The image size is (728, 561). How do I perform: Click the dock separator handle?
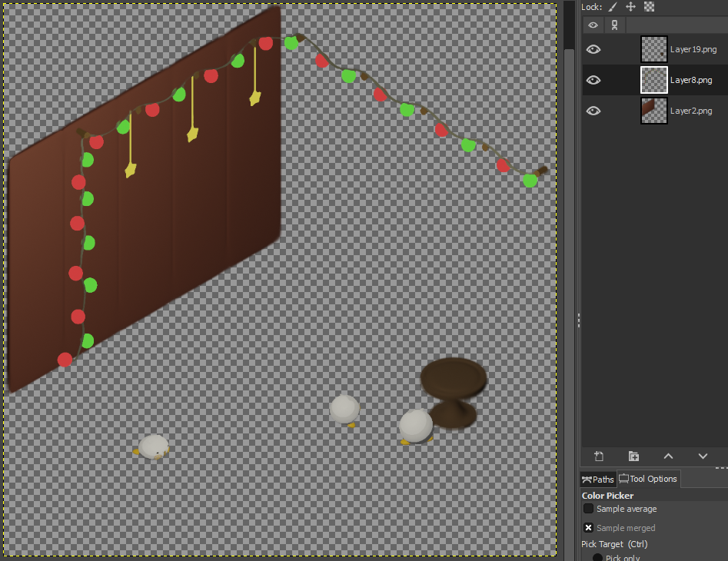coord(579,320)
